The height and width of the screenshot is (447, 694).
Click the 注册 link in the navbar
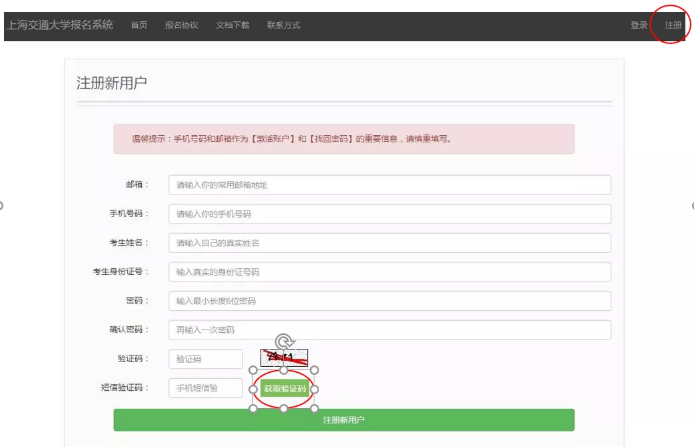pos(673,25)
